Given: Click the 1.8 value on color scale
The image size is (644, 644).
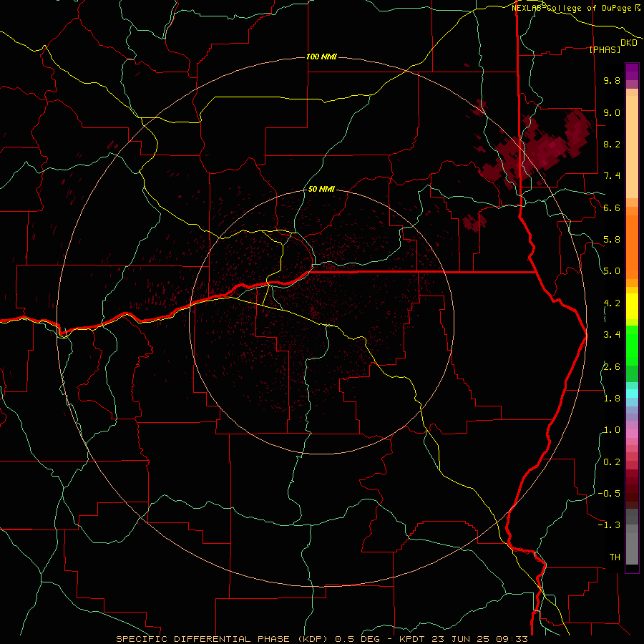Looking at the screenshot, I should 612,399.
